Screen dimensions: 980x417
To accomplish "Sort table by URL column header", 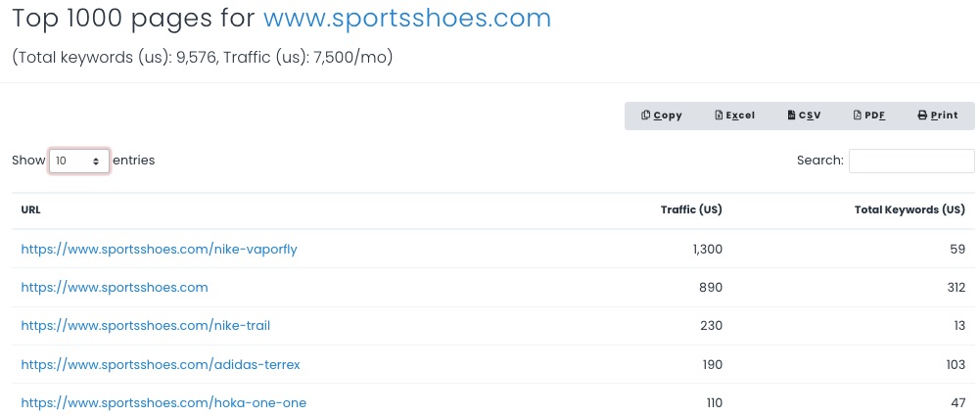I will [x=30, y=210].
